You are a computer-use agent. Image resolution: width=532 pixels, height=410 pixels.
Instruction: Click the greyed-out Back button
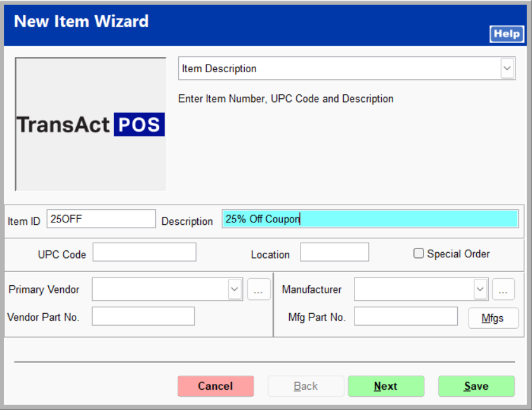click(x=306, y=386)
